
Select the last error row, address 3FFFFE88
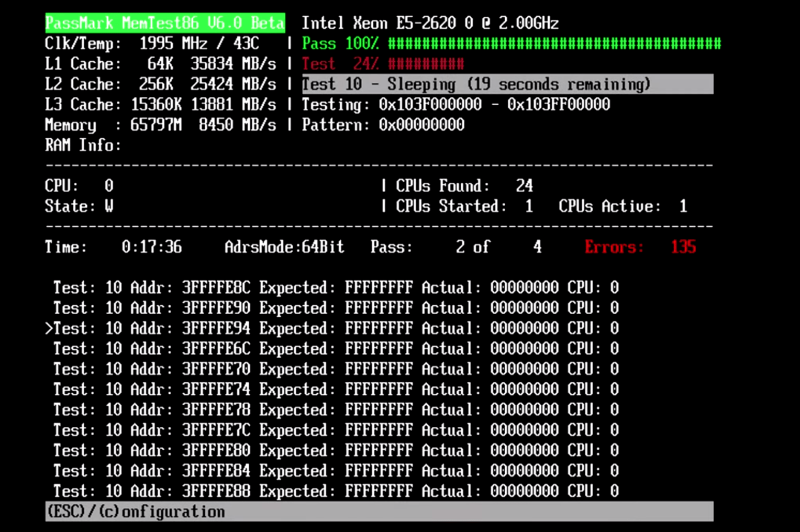335,491
